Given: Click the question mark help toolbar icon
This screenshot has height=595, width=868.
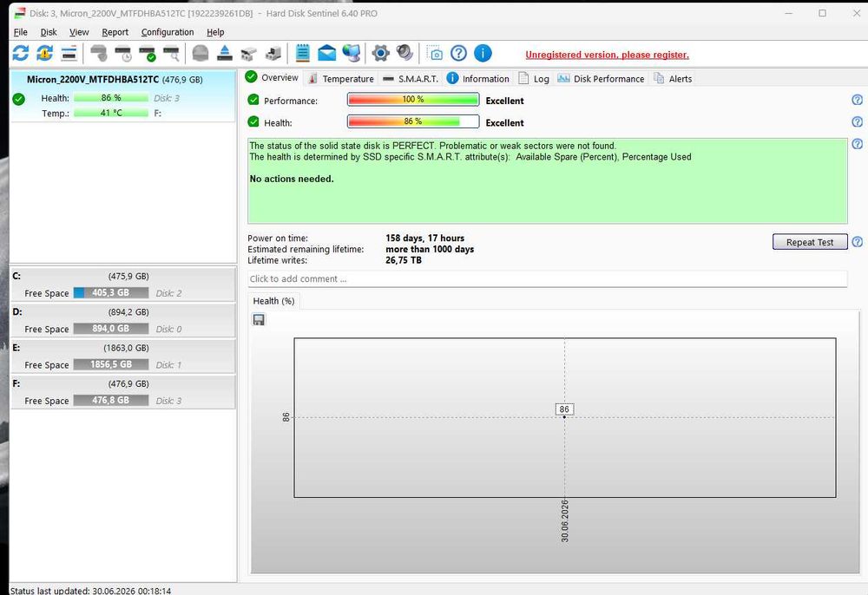Looking at the screenshot, I should 458,53.
